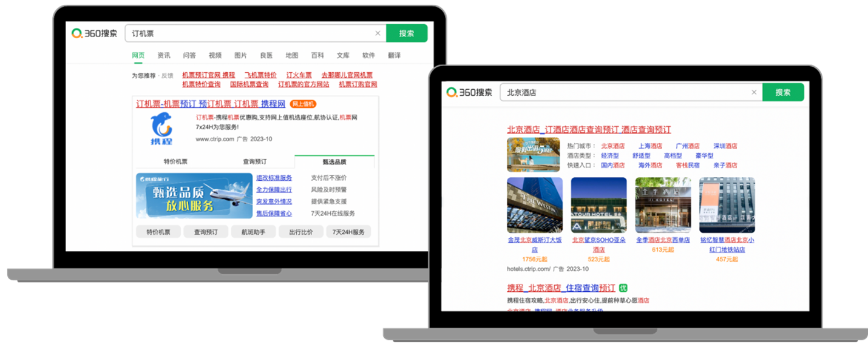The image size is (868, 347).
Task: Switch to the 翻译 tab
Action: pyautogui.click(x=394, y=55)
